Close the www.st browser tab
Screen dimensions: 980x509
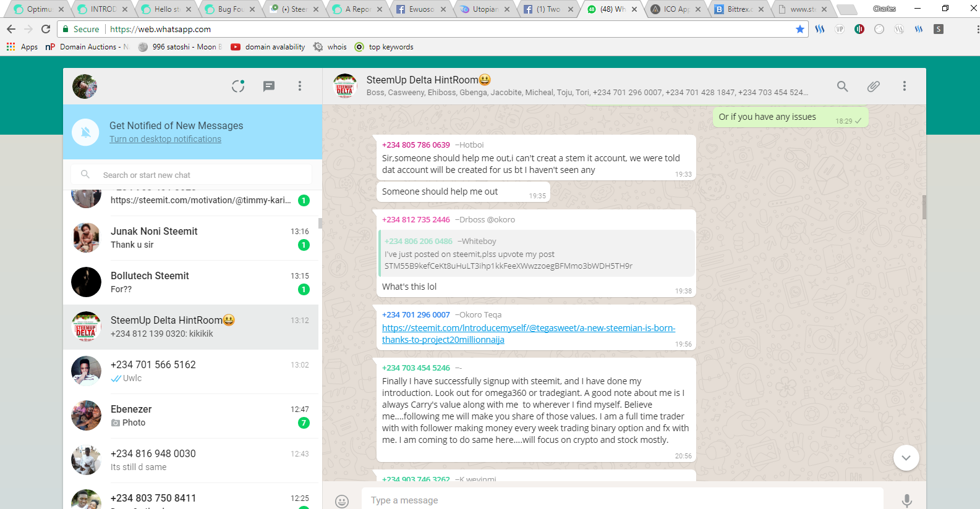click(824, 9)
